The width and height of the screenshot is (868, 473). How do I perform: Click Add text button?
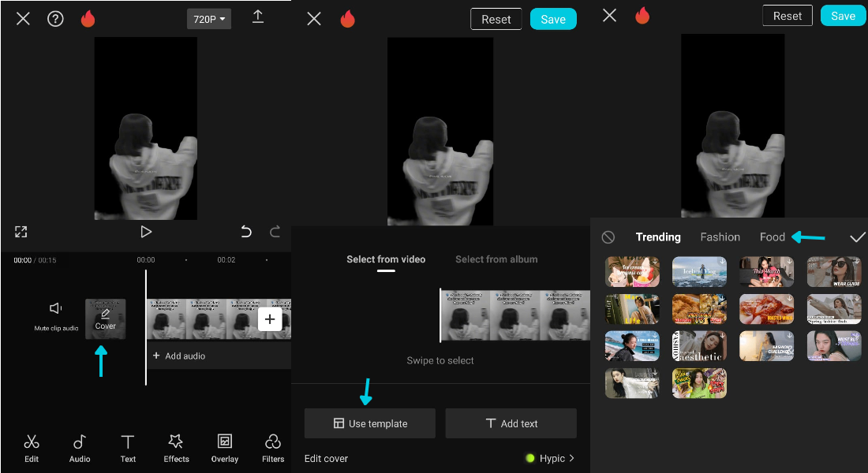click(x=511, y=423)
